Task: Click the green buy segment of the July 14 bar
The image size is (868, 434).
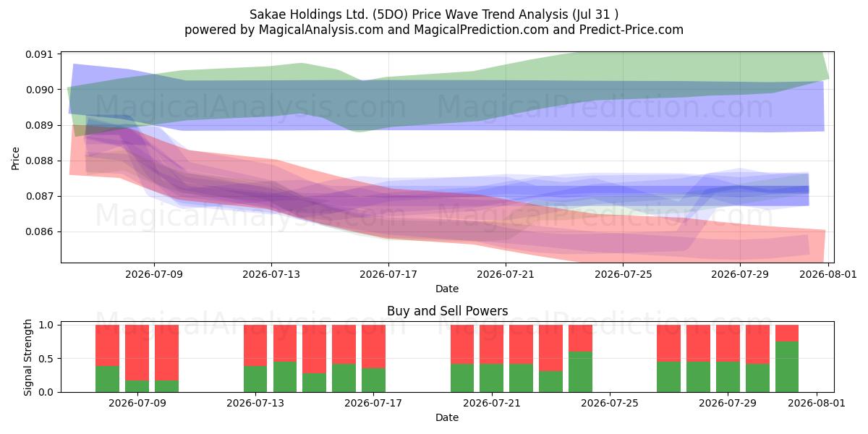Action: (285, 377)
